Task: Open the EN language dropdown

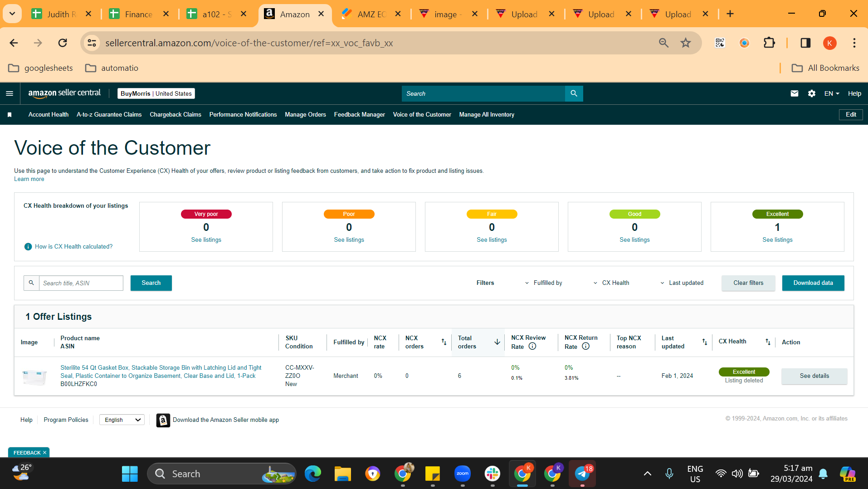Action: tap(832, 93)
